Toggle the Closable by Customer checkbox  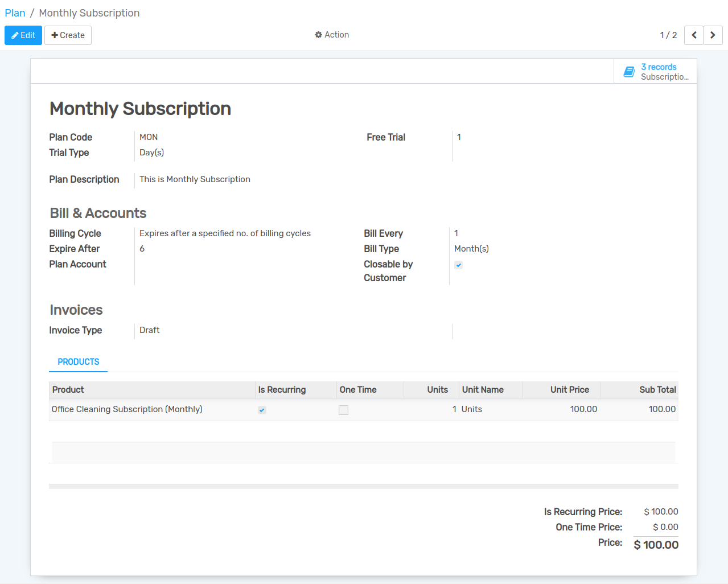click(x=458, y=265)
